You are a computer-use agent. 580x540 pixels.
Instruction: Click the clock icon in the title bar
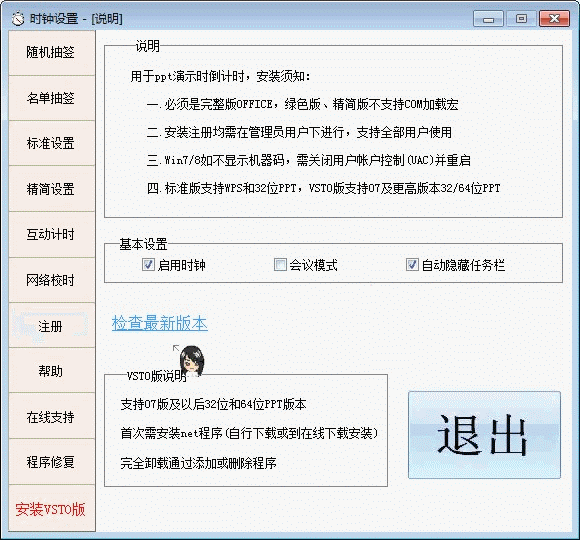17,18
